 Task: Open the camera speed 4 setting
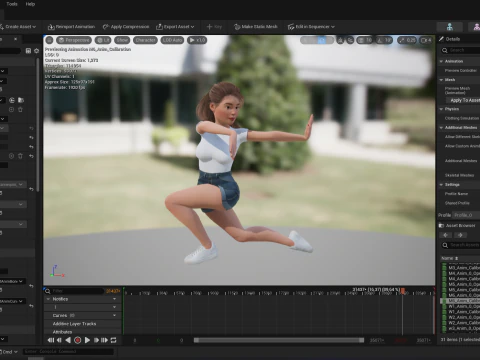[x=426, y=40]
